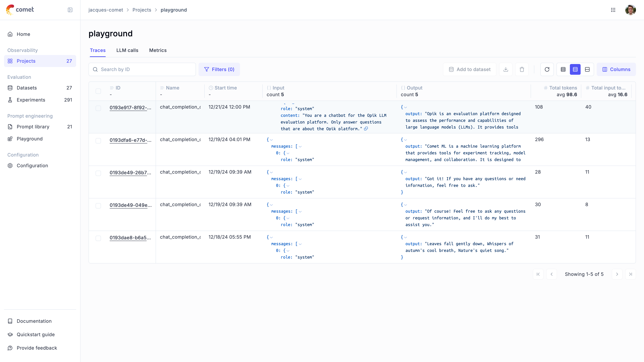Click the Projects breadcrumb link
The image size is (644, 362).
(x=142, y=10)
